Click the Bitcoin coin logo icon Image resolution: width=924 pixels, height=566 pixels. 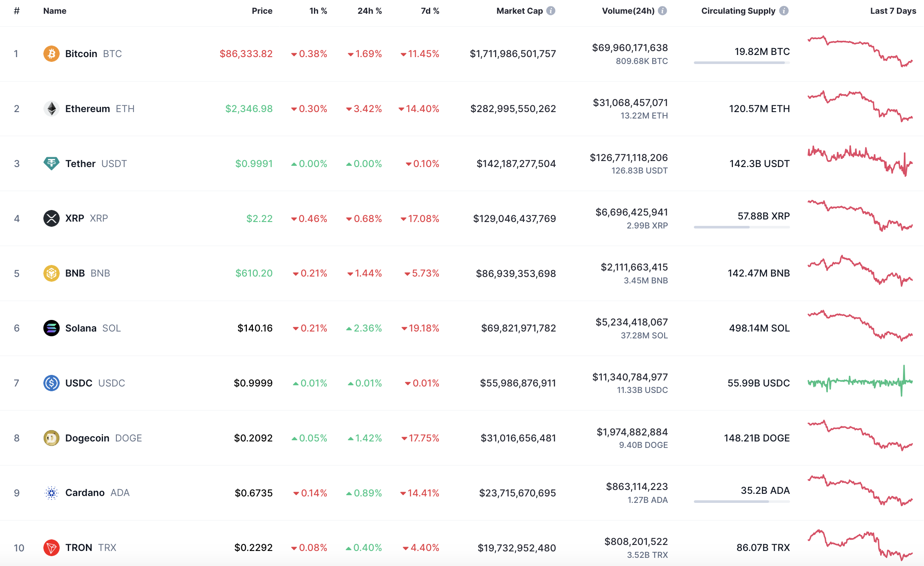point(51,54)
